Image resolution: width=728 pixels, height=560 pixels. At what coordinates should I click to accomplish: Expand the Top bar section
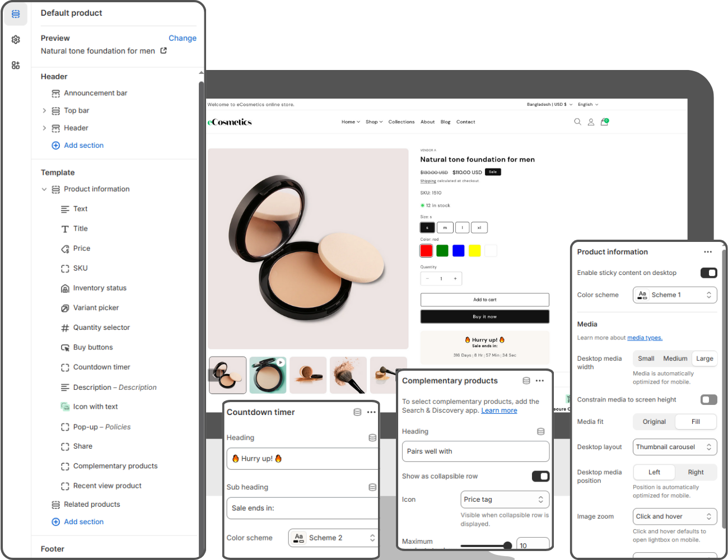(44, 110)
